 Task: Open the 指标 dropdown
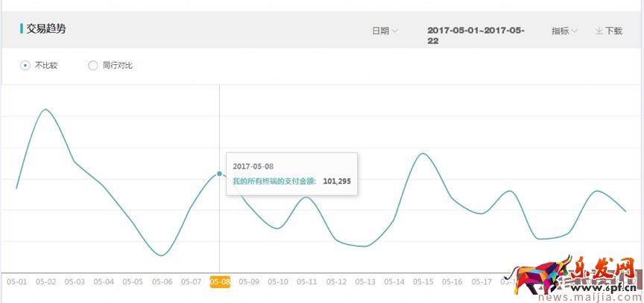(x=565, y=31)
